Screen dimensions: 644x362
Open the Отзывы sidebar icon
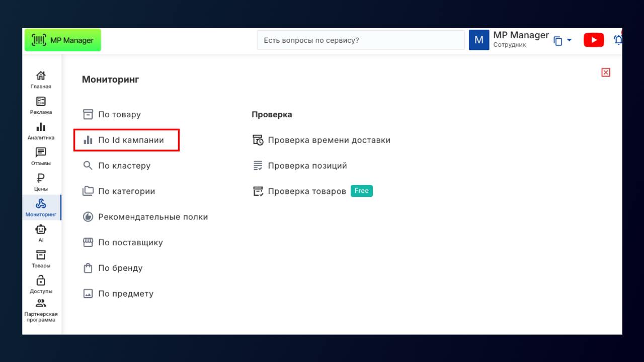41,157
